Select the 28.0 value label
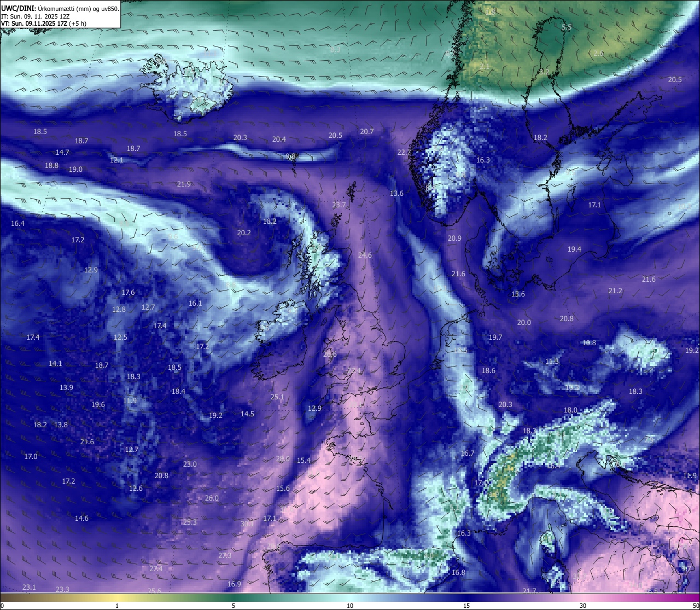 point(283,458)
